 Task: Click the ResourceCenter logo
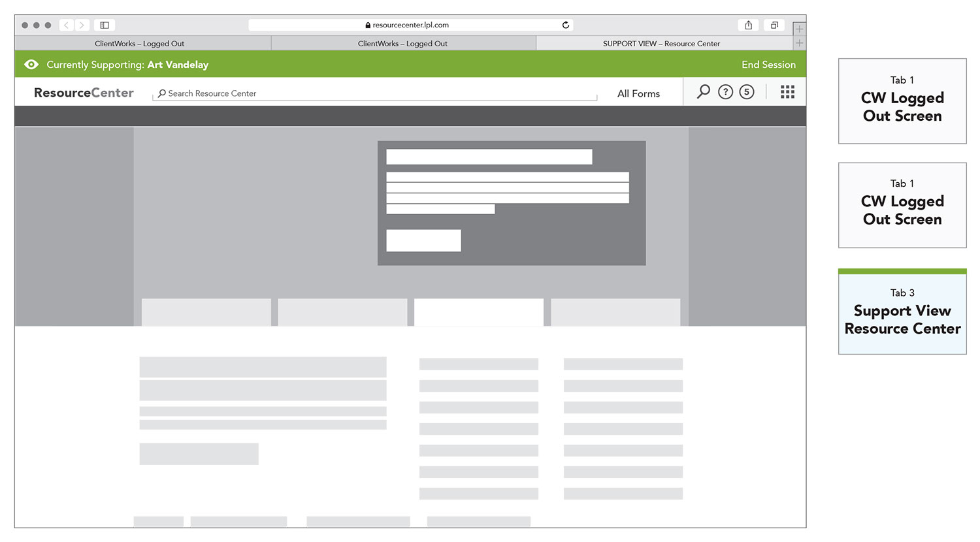click(84, 93)
